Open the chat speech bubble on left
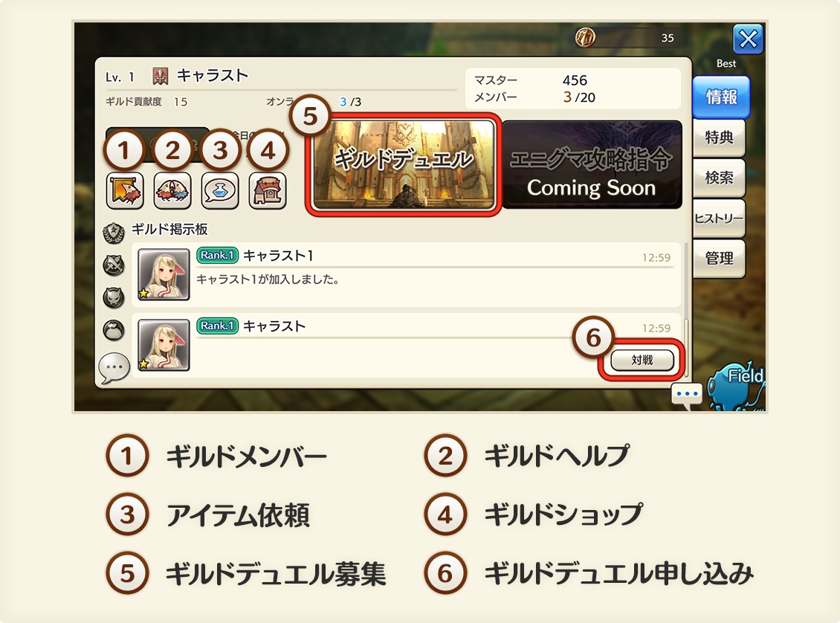Image resolution: width=840 pixels, height=623 pixels. tap(114, 368)
